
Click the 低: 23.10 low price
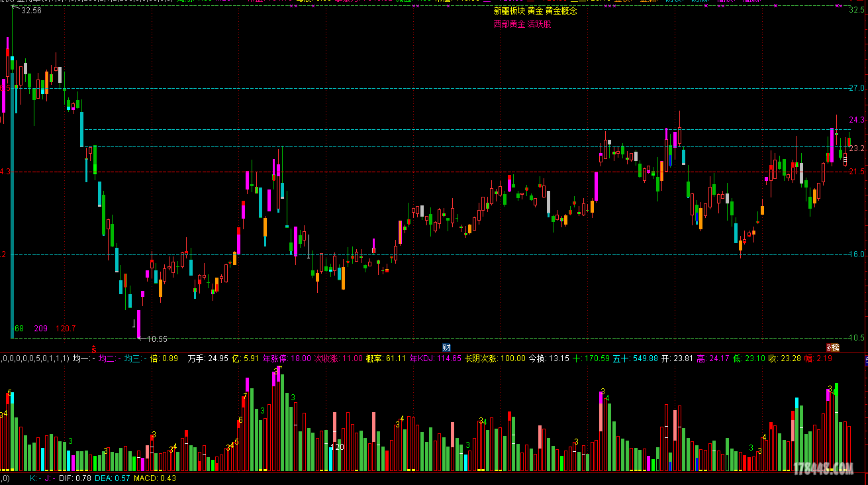click(x=749, y=358)
